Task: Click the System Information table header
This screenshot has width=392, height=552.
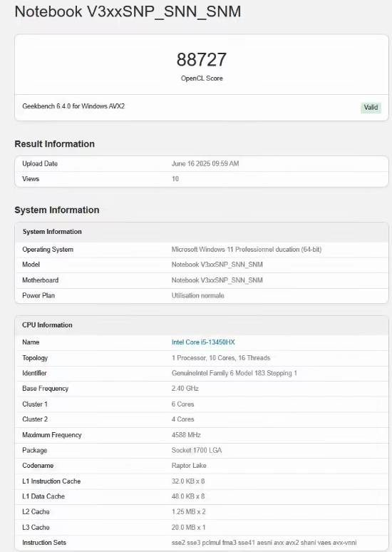Action: 202,232
